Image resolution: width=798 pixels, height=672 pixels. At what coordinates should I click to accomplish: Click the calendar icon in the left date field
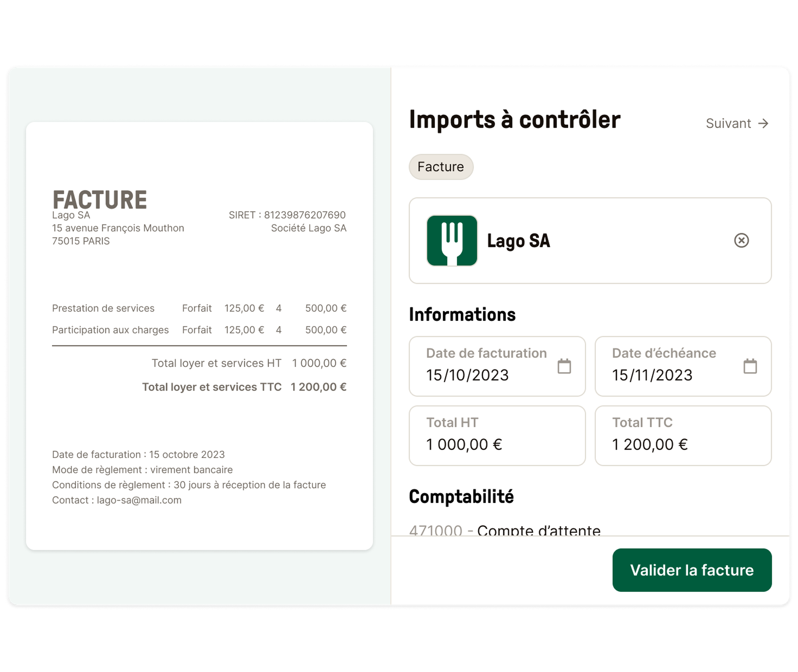pos(564,366)
